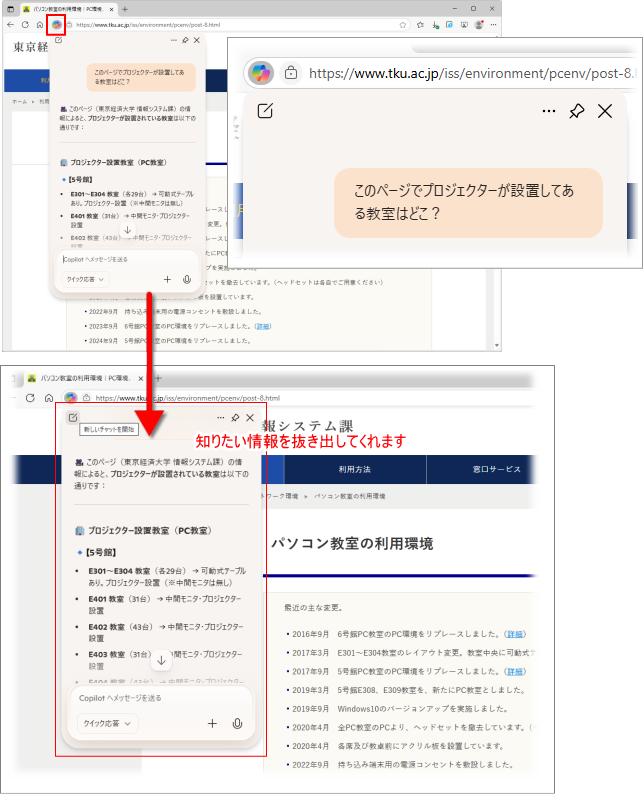The image size is (643, 794).
Task: Click the Copilot icon in the enlarged inset
Action: pyautogui.click(x=261, y=73)
